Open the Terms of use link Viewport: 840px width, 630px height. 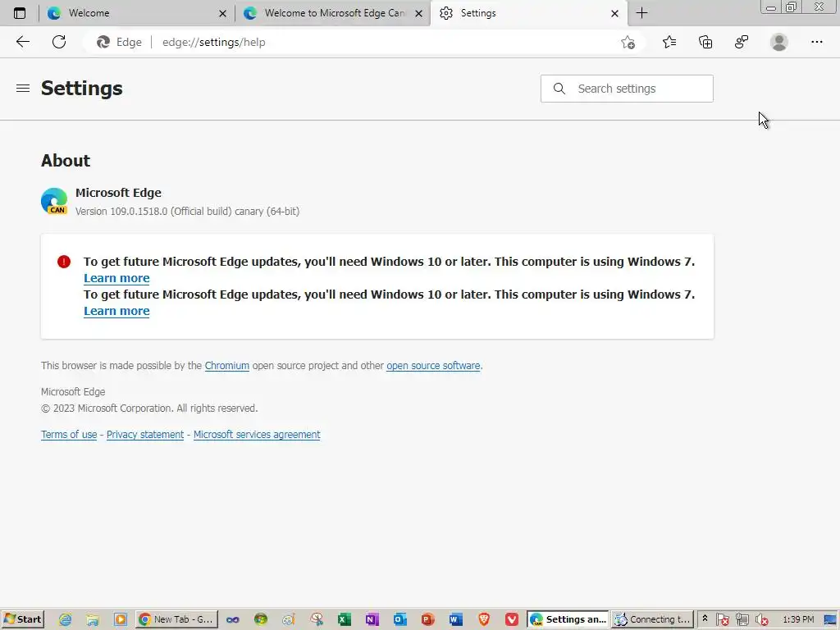click(x=69, y=435)
